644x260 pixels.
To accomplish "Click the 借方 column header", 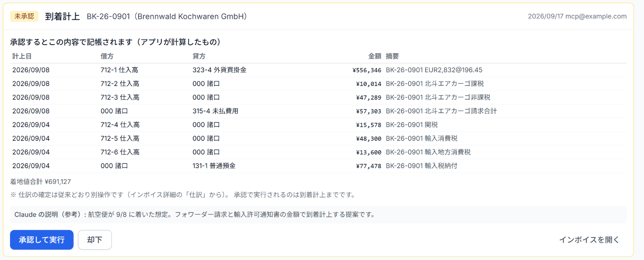I will coord(107,56).
